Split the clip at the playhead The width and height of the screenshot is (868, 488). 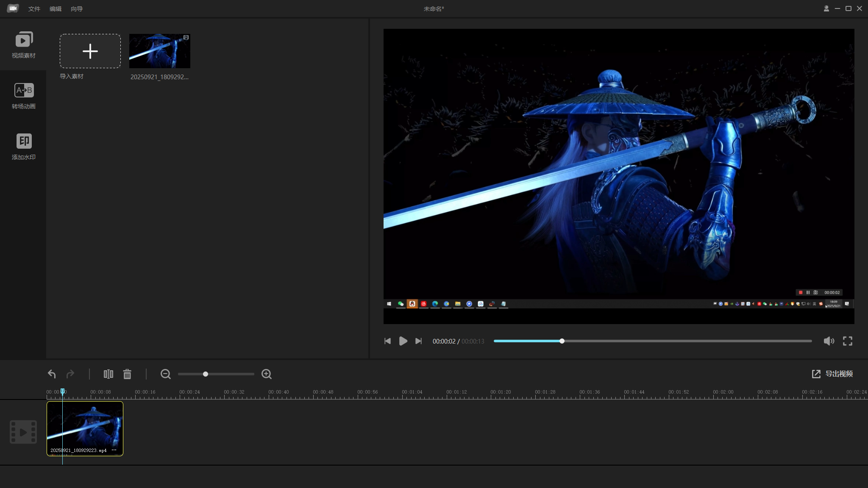pyautogui.click(x=108, y=374)
